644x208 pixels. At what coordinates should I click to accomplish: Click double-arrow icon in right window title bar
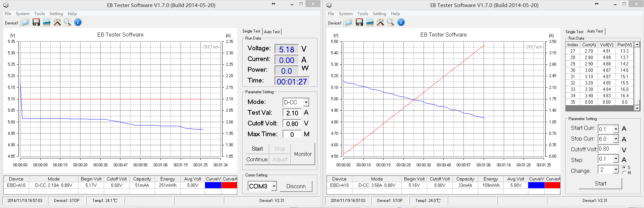596,4
